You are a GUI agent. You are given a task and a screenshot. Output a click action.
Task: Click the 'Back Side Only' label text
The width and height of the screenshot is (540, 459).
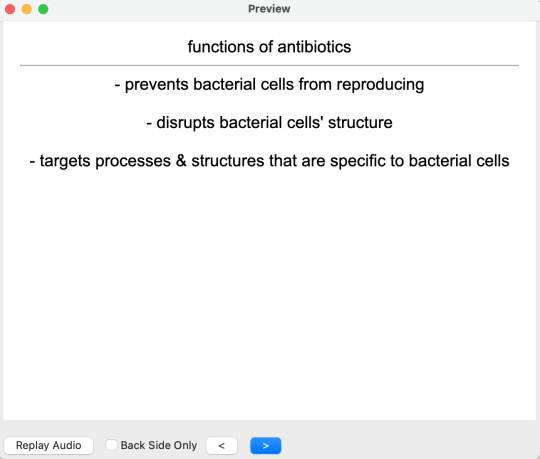point(159,445)
